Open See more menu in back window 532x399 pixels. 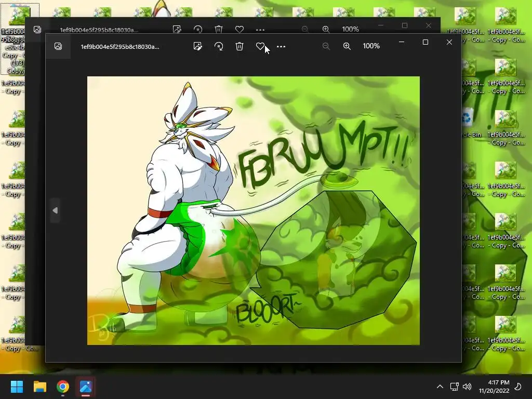(260, 30)
